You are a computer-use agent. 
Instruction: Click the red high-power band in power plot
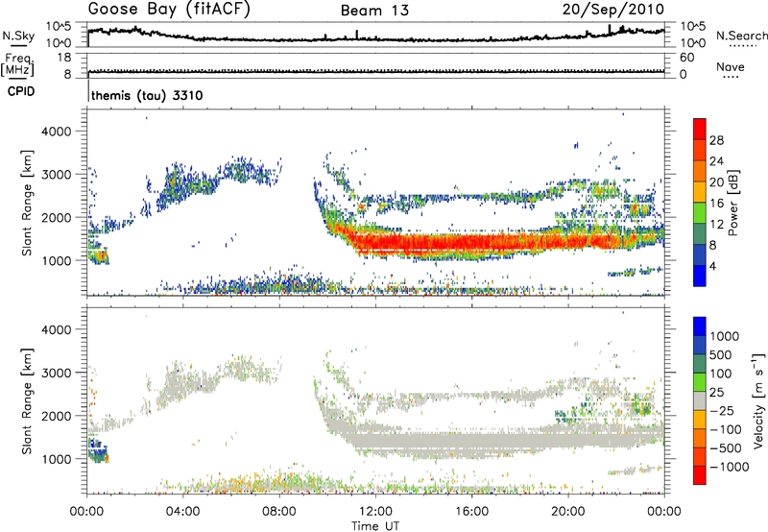tap(490, 243)
